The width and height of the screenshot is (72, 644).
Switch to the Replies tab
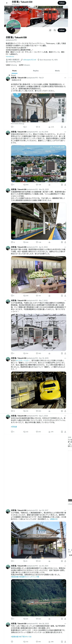tap(36, 71)
